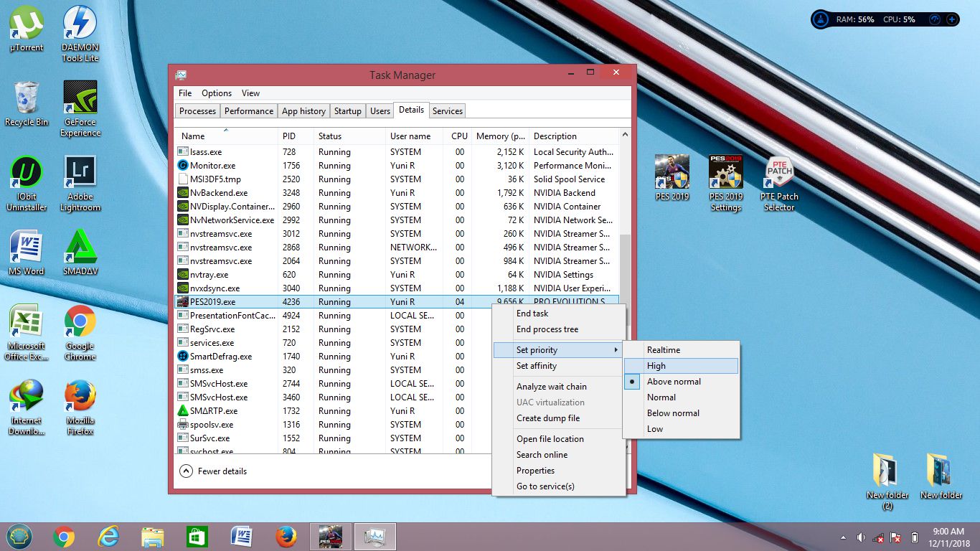
Task: Open PES 2019 Settings desktop shortcut
Action: (x=726, y=184)
